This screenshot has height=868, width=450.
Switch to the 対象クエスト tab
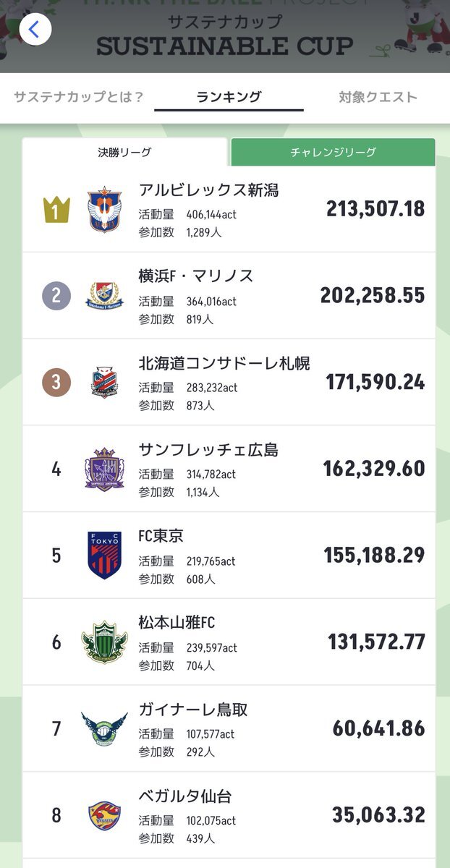point(378,97)
